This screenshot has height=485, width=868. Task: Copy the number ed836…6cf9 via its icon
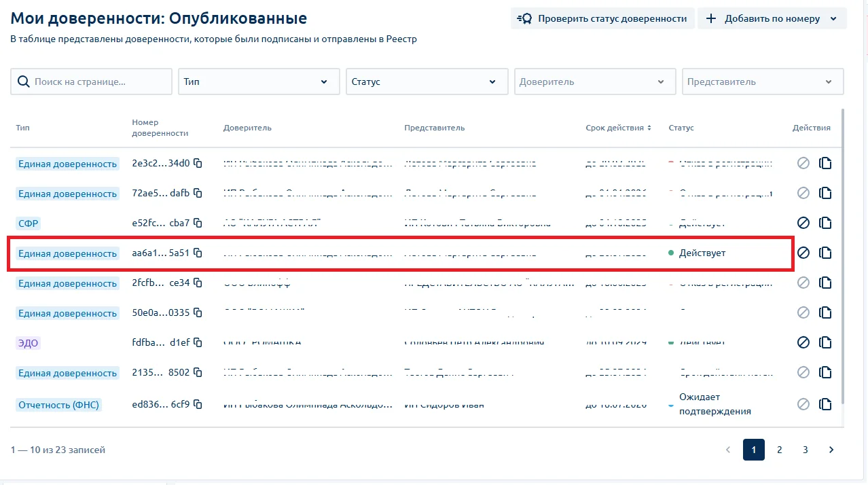pyautogui.click(x=198, y=404)
